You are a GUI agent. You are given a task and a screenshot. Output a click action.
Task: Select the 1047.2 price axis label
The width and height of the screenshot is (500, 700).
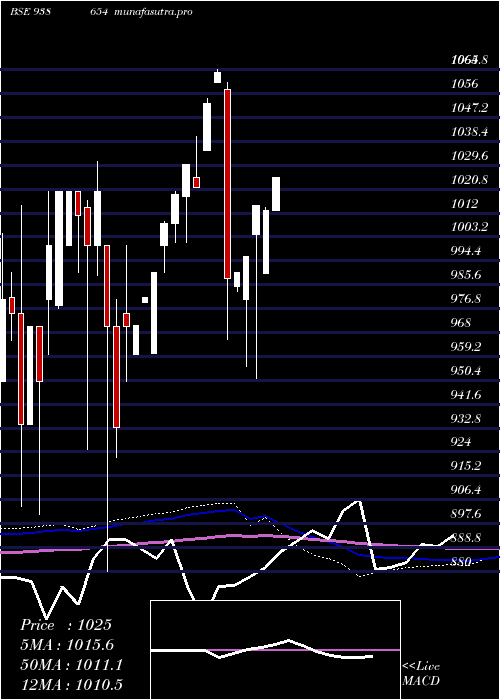point(468,108)
